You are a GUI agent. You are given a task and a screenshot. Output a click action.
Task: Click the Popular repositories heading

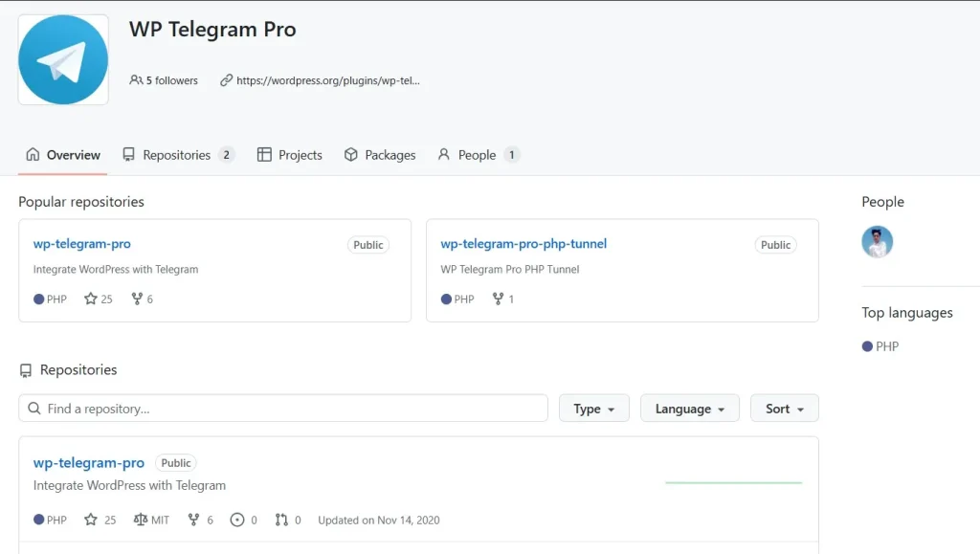tap(81, 202)
